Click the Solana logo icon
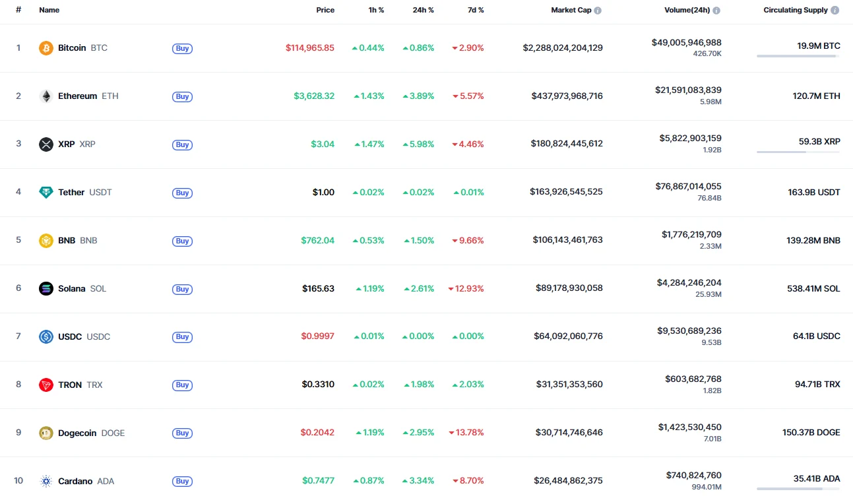Image resolution: width=853 pixels, height=504 pixels. click(46, 288)
